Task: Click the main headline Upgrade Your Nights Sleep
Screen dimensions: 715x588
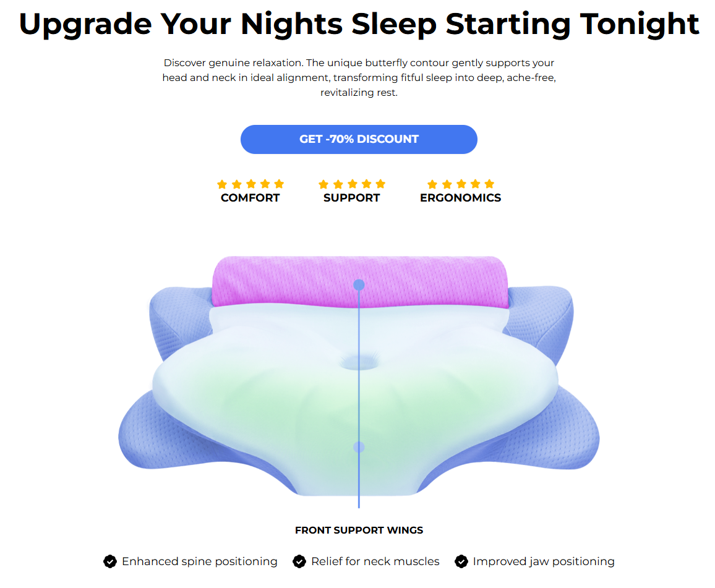Action: 357,25
